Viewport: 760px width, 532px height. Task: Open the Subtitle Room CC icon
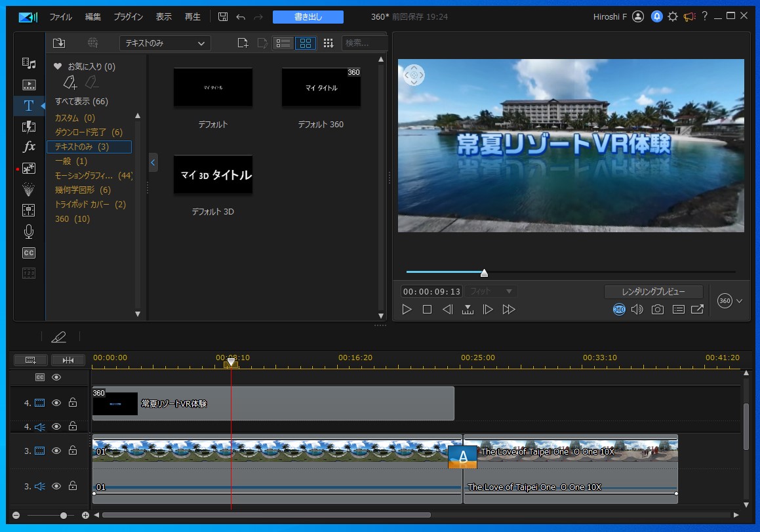29,253
